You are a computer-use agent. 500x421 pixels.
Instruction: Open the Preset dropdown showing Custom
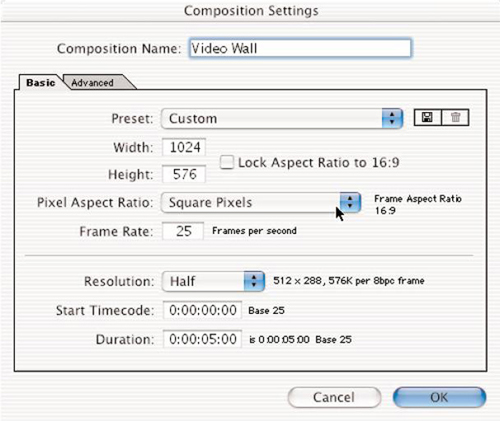click(x=282, y=119)
